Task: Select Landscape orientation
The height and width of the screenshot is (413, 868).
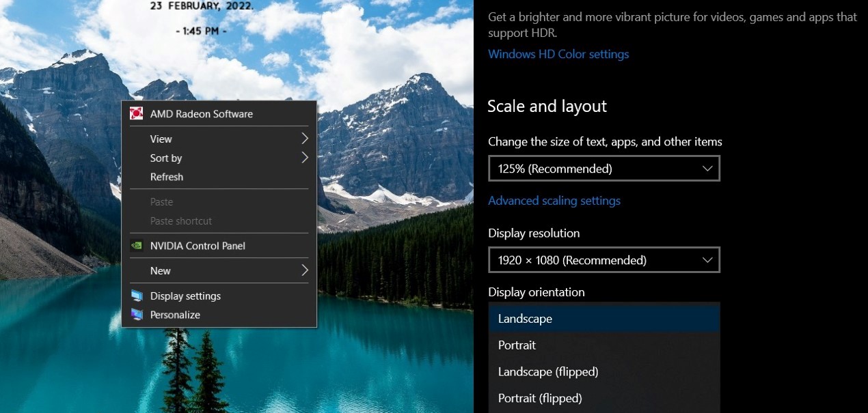Action: coord(526,318)
